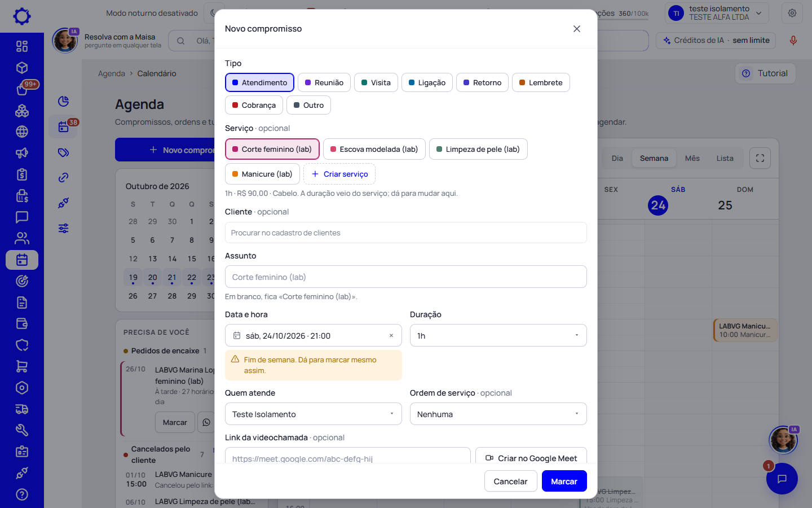Open the pie chart icon in secondary sidebar
Viewport: 812px width, 508px height.
[64, 101]
